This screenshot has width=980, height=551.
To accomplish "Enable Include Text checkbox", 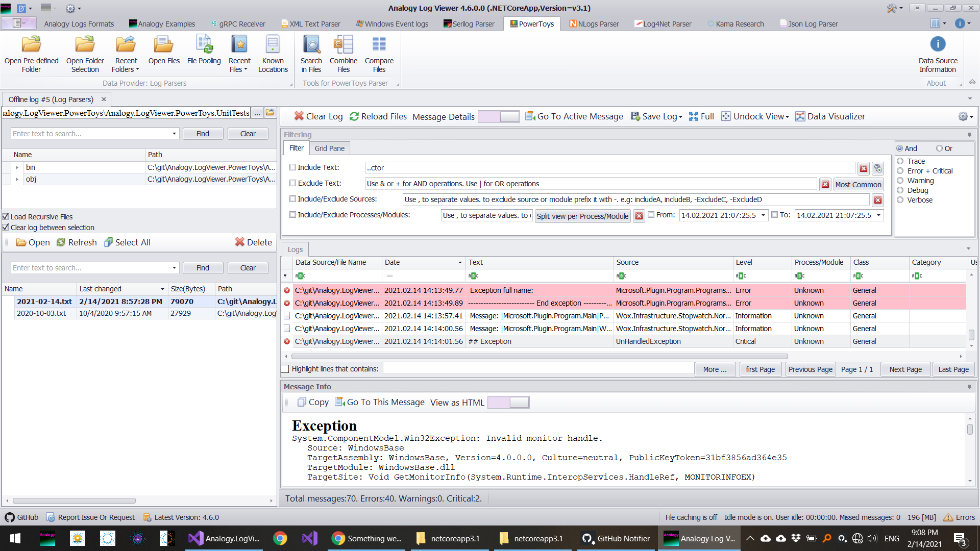I will click(x=293, y=167).
